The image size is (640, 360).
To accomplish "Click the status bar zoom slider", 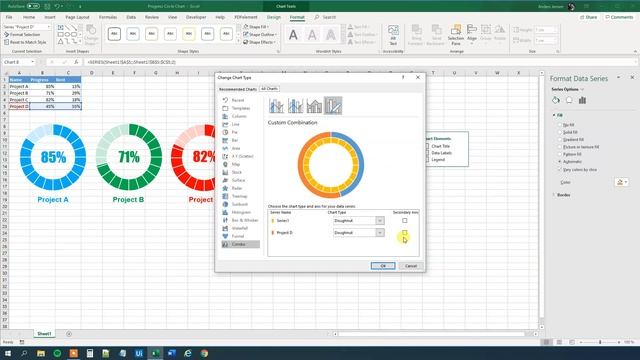I will [600, 342].
